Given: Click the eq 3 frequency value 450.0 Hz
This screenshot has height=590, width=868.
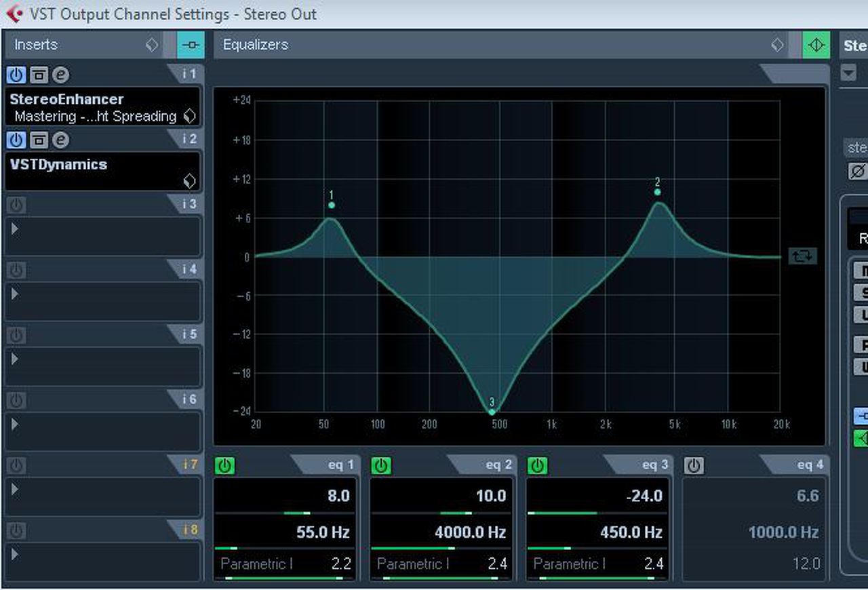Looking at the screenshot, I should point(631,532).
